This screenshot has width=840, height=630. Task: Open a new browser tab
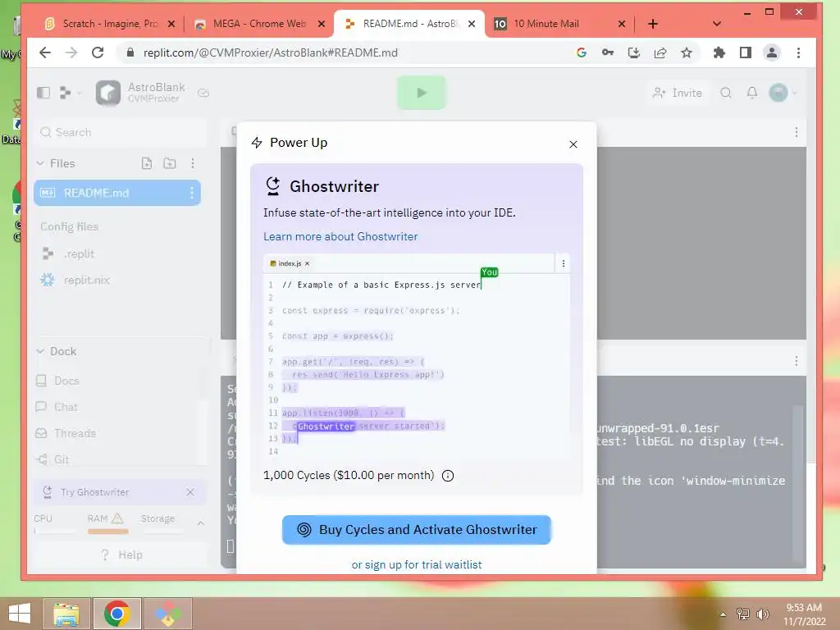point(652,24)
